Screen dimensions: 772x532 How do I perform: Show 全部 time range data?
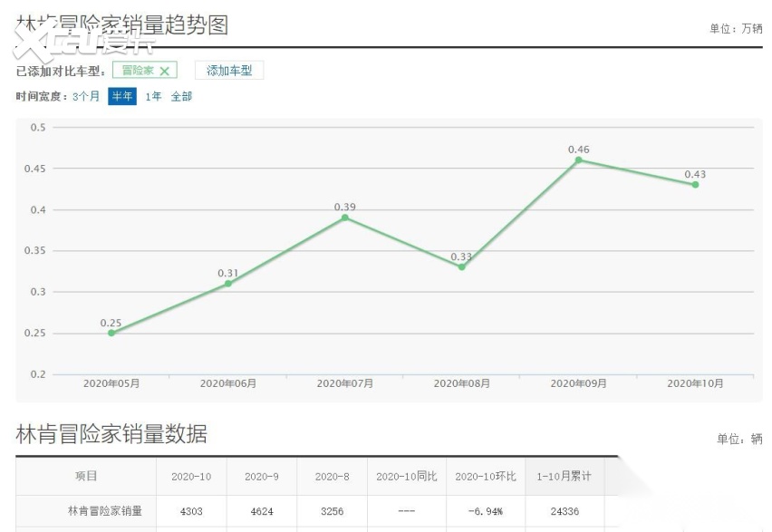coord(181,96)
